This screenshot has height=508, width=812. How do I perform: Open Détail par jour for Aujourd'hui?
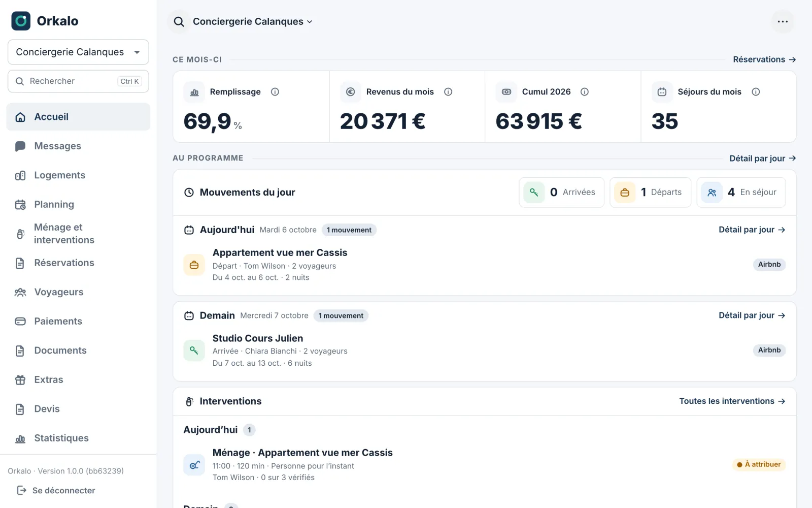[x=752, y=230]
